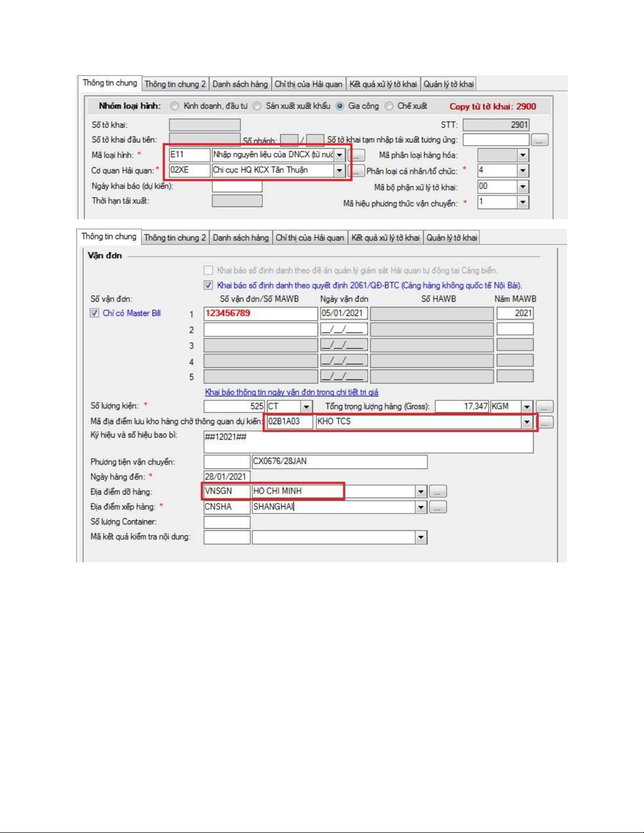644x833 pixels.
Task: Focus the Số lượng Container field
Action: pyautogui.click(x=227, y=522)
